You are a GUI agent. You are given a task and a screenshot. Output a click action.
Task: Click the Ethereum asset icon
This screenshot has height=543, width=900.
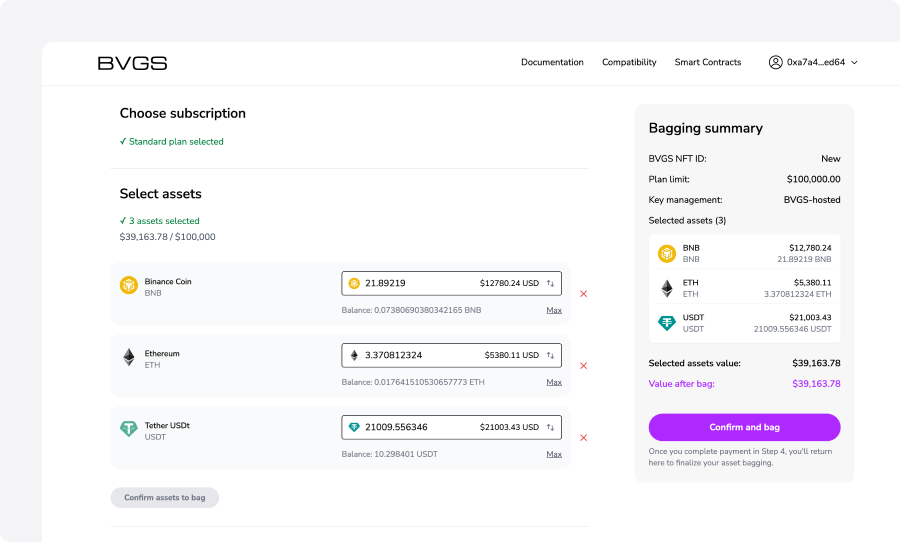(x=129, y=357)
